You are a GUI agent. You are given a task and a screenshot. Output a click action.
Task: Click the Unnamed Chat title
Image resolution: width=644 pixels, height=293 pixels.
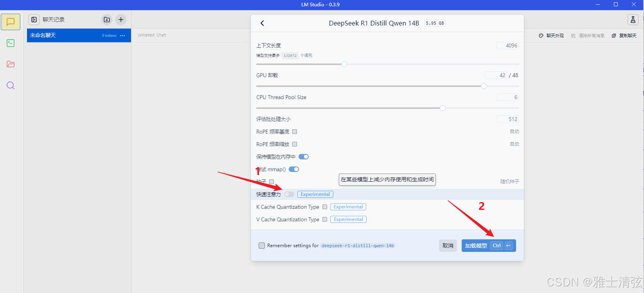[x=152, y=35]
